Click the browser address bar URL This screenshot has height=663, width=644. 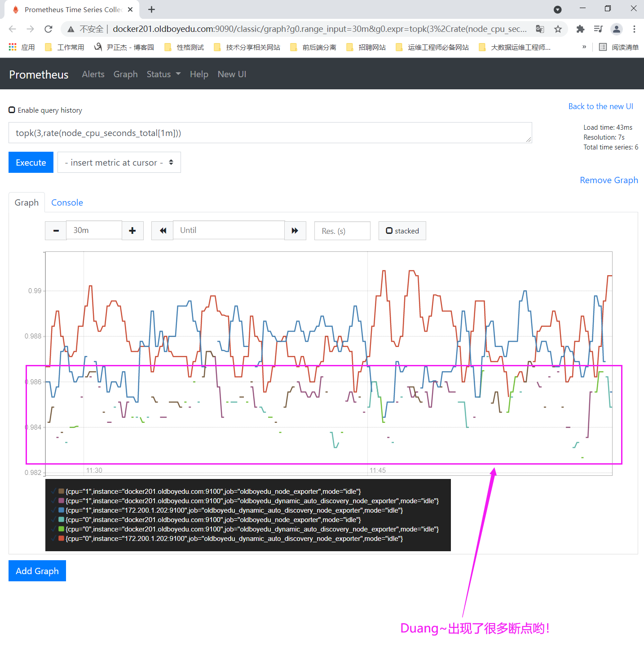(319, 29)
